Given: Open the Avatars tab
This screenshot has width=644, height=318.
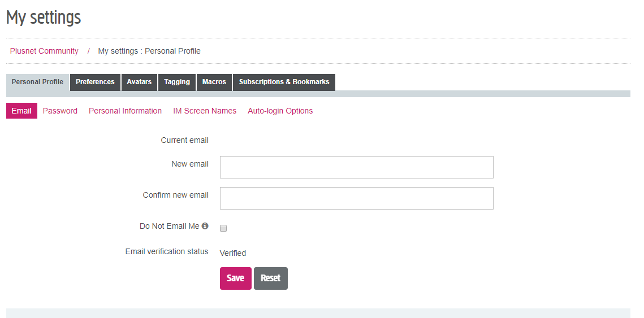Looking at the screenshot, I should pos(139,82).
